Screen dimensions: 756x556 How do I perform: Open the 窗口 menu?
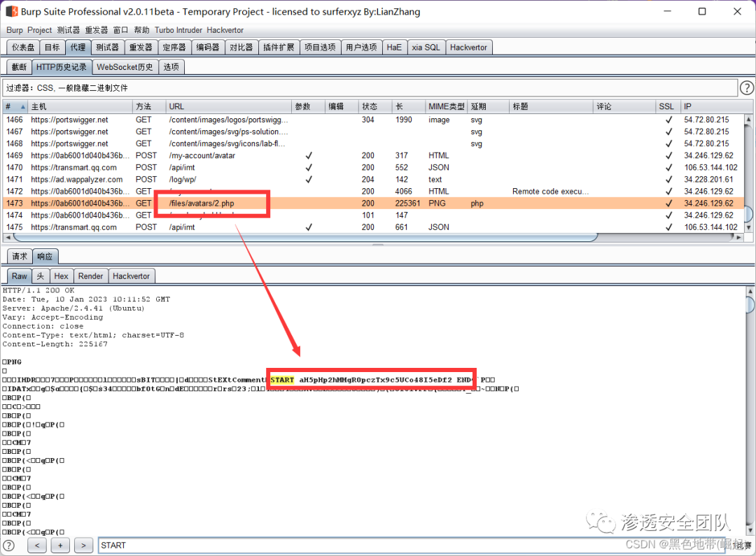[120, 30]
